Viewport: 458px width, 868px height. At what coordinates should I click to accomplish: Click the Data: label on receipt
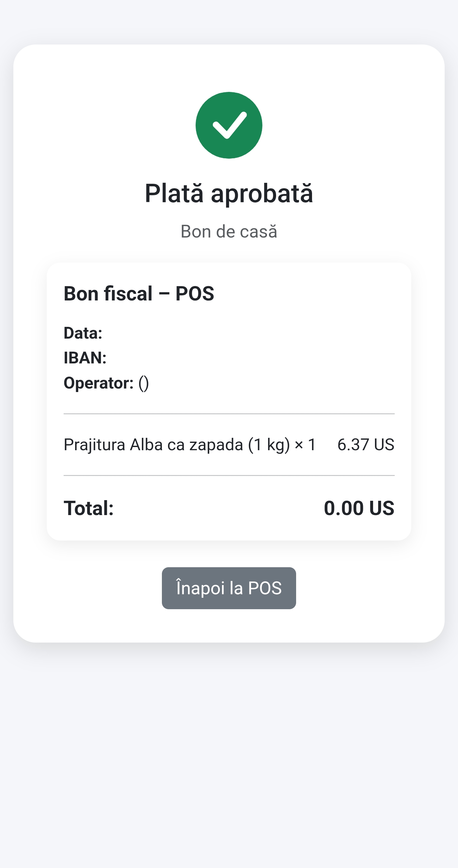pyautogui.click(x=83, y=333)
